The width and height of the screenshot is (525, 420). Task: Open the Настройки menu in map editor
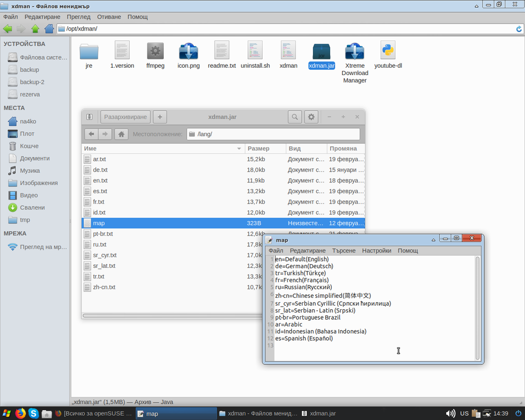tap(376, 250)
